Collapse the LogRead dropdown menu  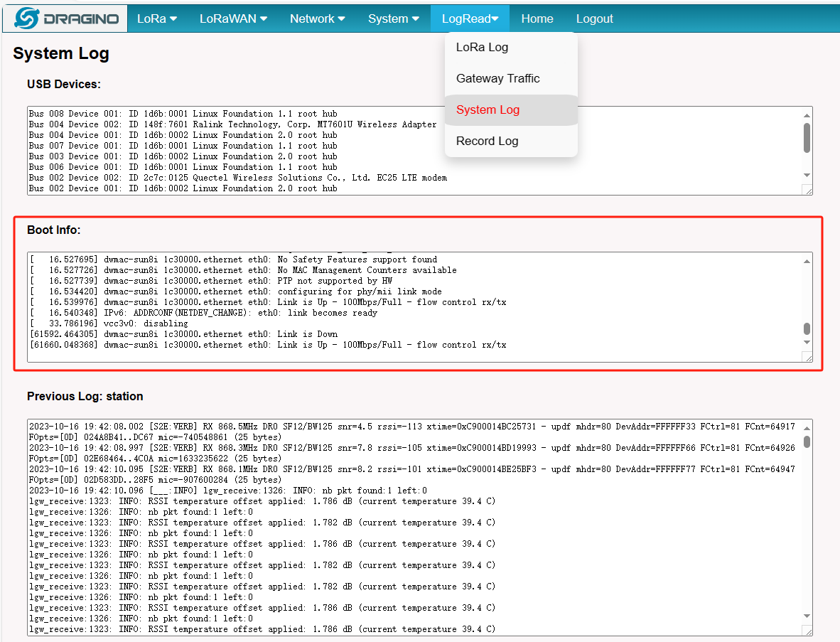click(470, 18)
